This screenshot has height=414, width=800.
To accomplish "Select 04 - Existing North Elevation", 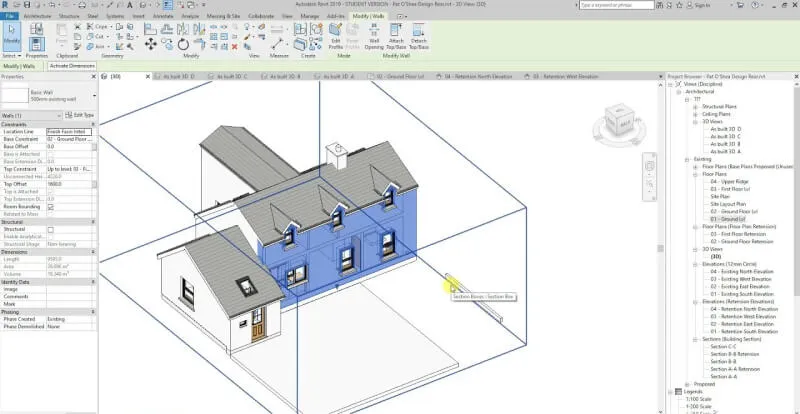I will click(x=742, y=272).
